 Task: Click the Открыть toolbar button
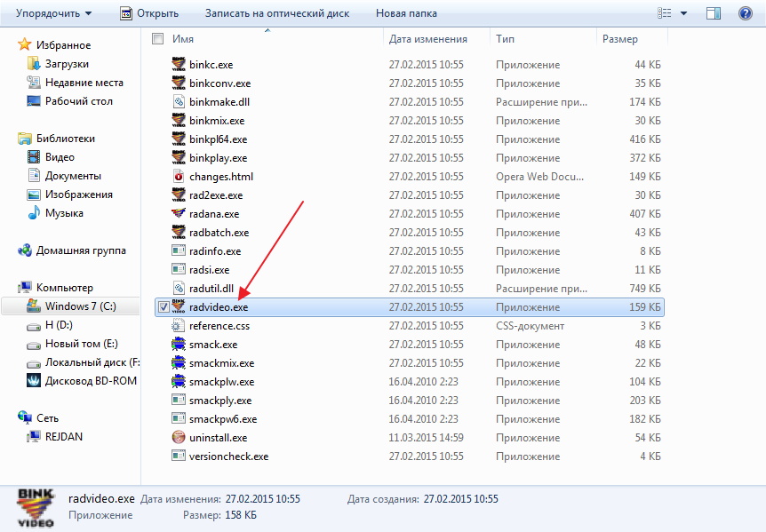coord(149,13)
